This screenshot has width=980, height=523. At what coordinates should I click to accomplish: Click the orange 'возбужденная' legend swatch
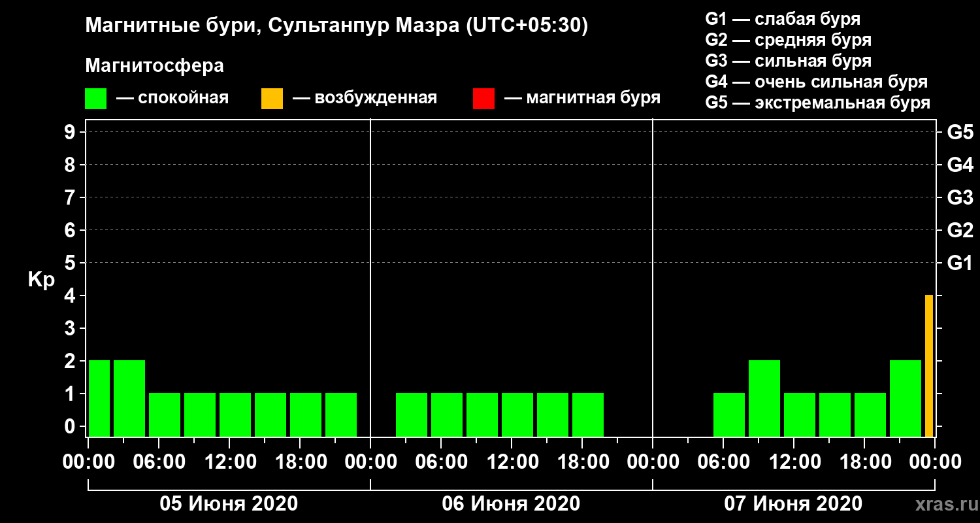[x=272, y=99]
